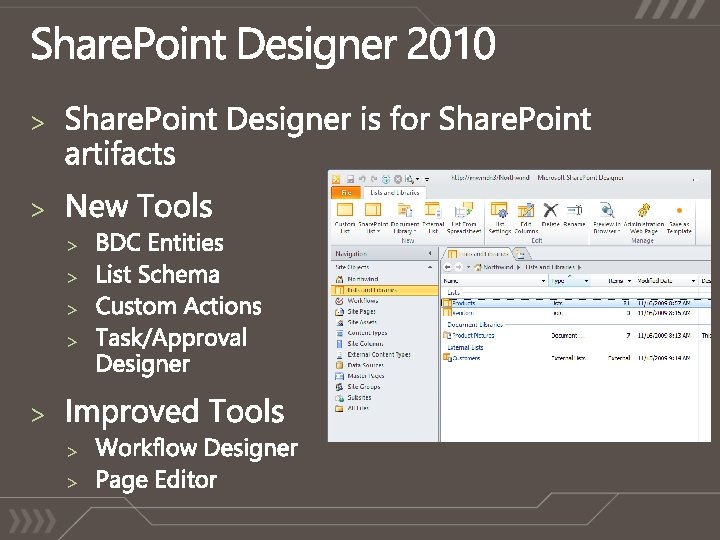Select the list row below Products
Image resolution: width=720 pixels, height=540 pixels.
click(576, 313)
